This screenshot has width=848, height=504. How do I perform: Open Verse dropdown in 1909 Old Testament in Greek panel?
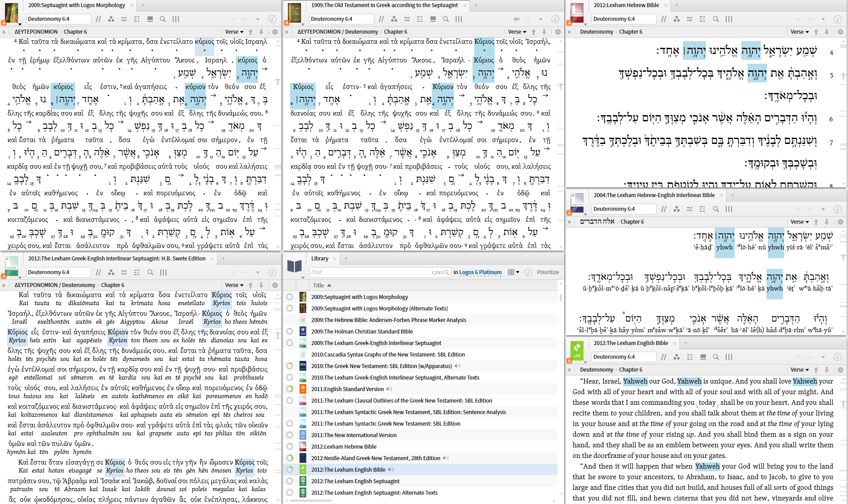coord(517,32)
